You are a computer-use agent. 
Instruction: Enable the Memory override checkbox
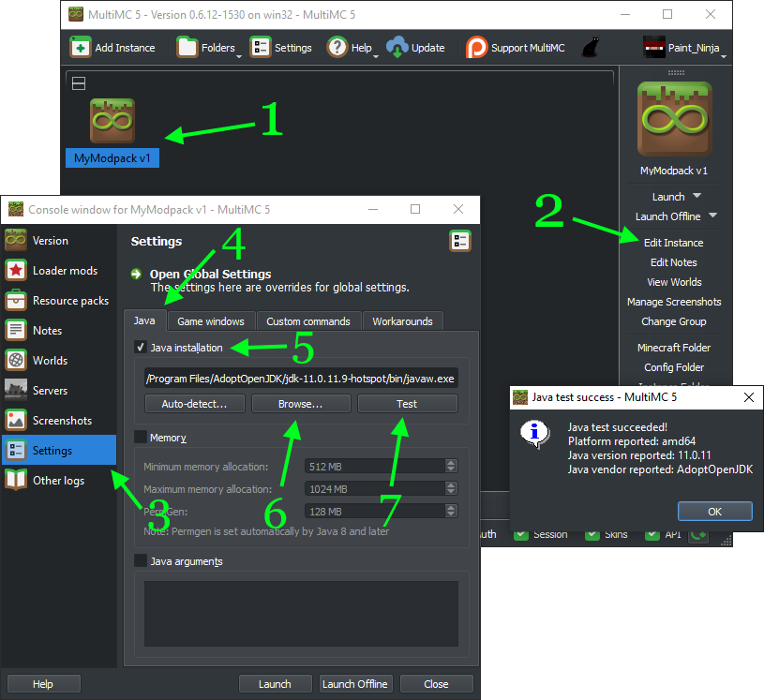tap(141, 437)
